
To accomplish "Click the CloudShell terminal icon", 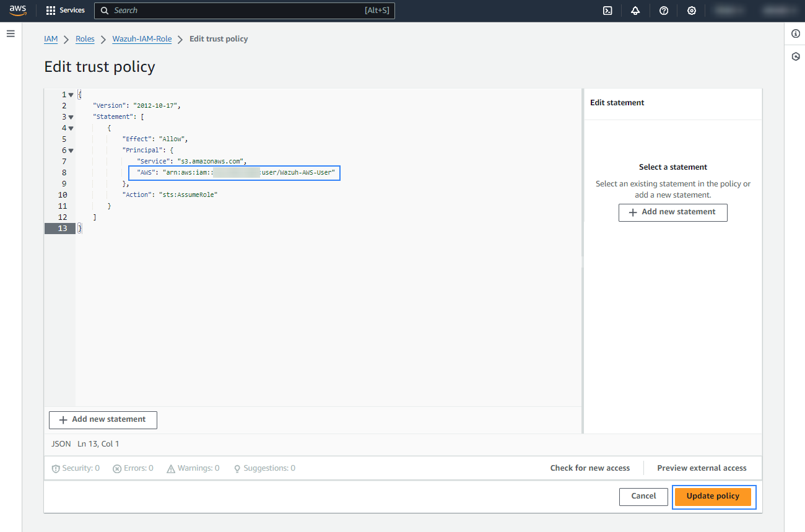I will 607,11.
